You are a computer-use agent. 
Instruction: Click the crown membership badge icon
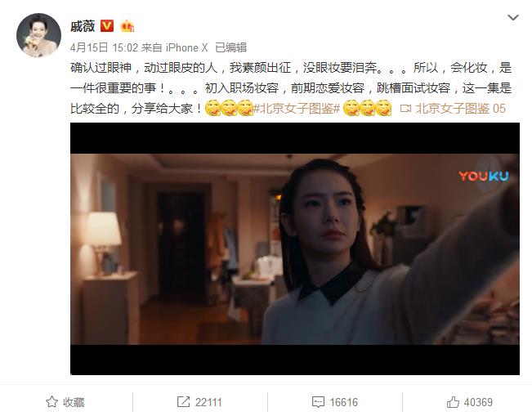click(127, 26)
